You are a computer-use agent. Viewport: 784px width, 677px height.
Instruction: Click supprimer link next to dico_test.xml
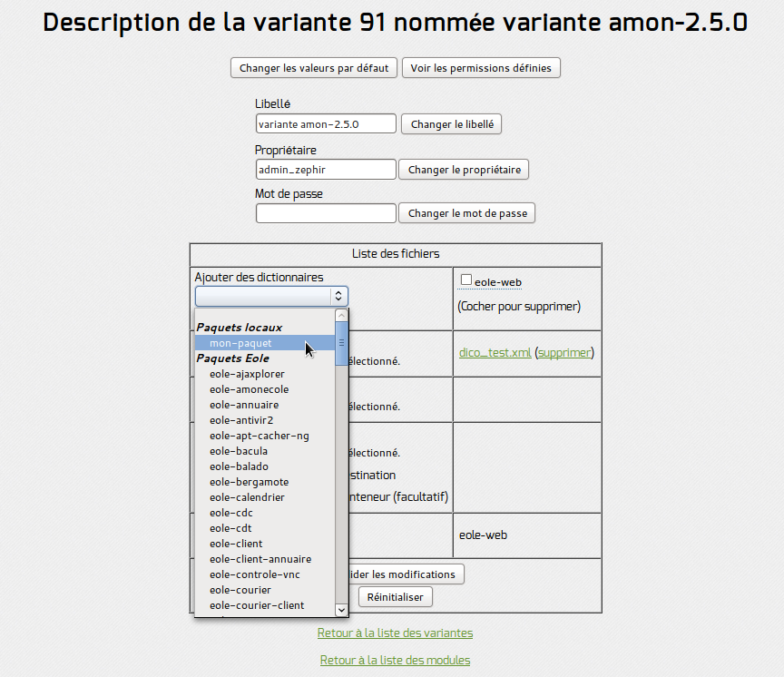pos(564,352)
